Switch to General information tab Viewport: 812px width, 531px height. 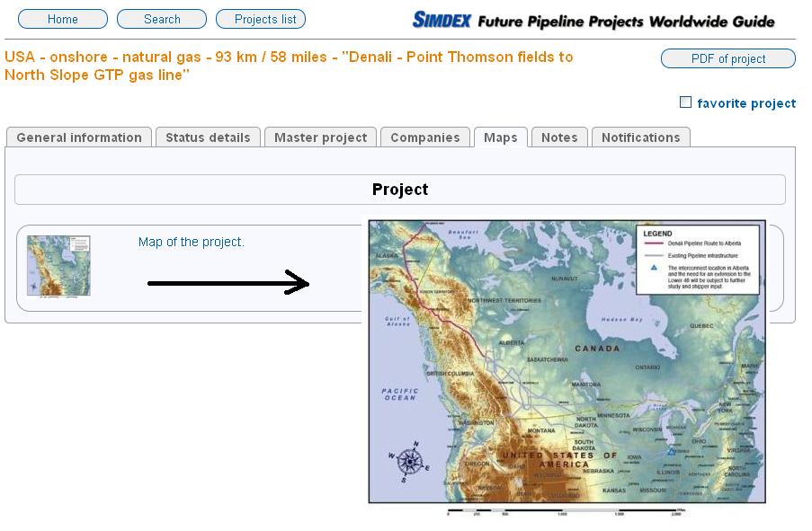coord(79,137)
